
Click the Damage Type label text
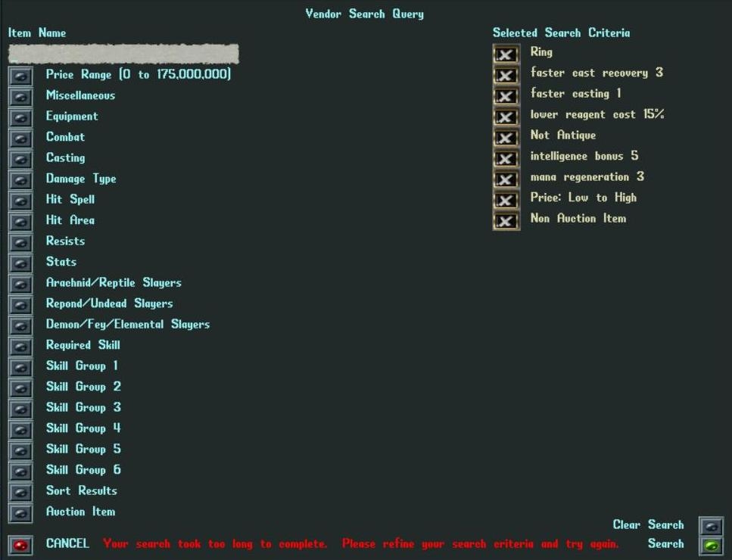click(x=81, y=179)
